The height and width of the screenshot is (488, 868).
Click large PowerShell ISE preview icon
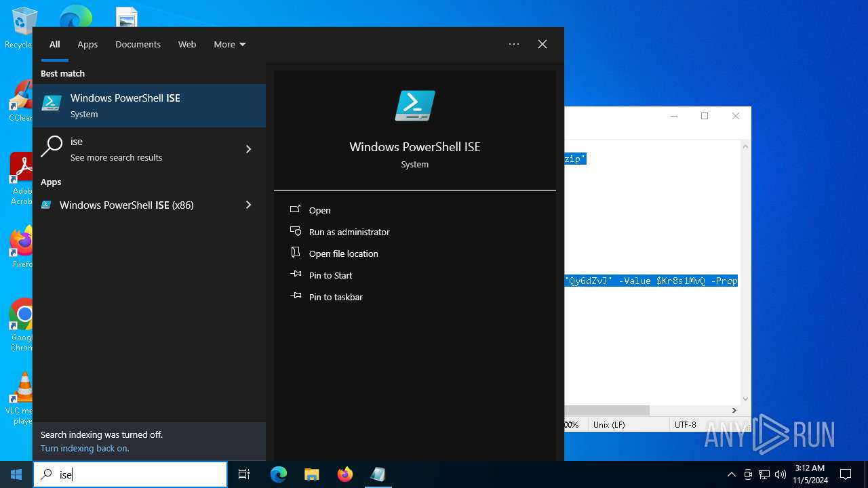pos(415,106)
